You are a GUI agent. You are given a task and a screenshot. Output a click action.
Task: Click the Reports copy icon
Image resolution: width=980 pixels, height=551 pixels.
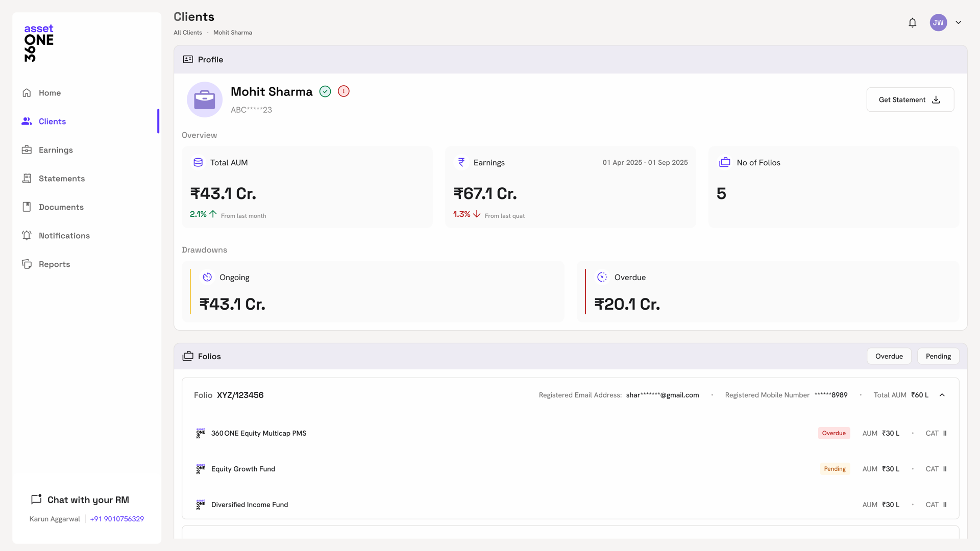point(27,264)
